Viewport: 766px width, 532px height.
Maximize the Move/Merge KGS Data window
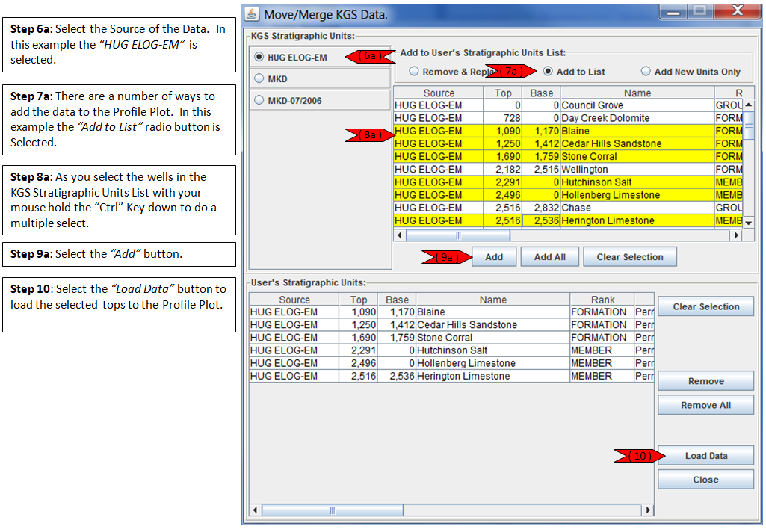tap(699, 12)
